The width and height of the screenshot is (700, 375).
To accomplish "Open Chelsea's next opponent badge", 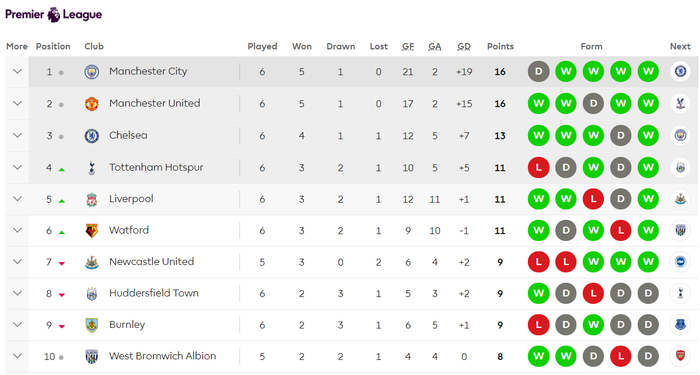I will [x=680, y=135].
